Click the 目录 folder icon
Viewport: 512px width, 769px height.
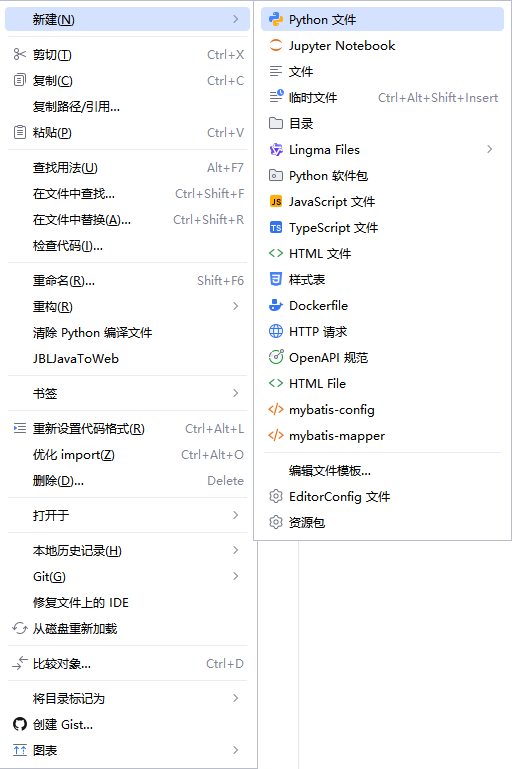coord(276,123)
